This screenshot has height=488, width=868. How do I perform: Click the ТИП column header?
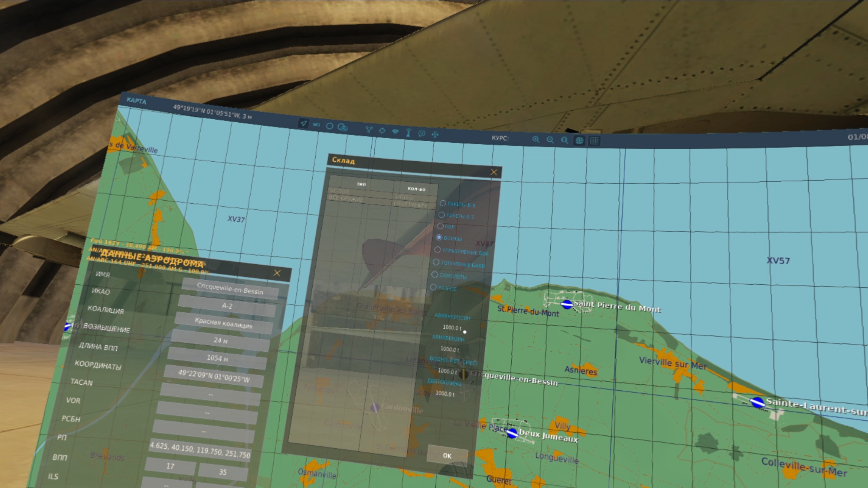coord(361,184)
